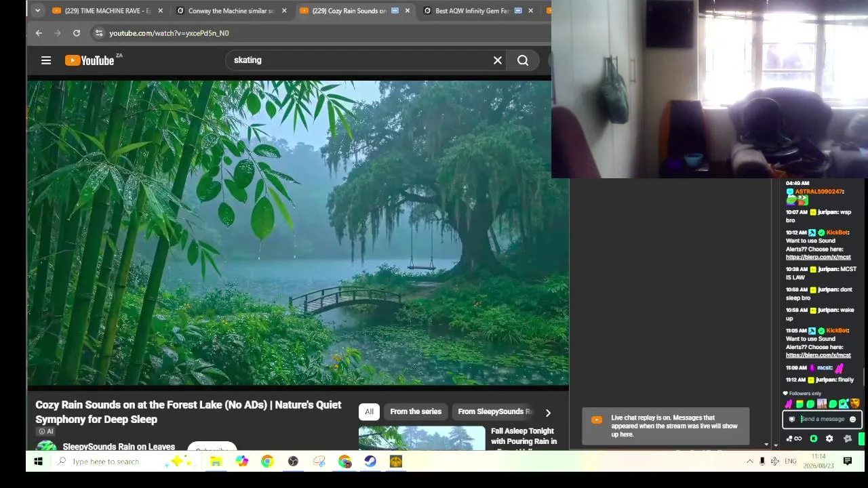Pick the pink emote in quick emotes
The width and height of the screenshot is (868, 488).
(789, 404)
